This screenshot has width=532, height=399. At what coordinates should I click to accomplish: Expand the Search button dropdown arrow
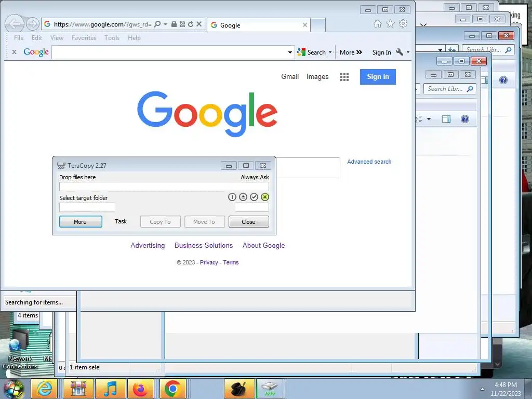click(x=330, y=52)
